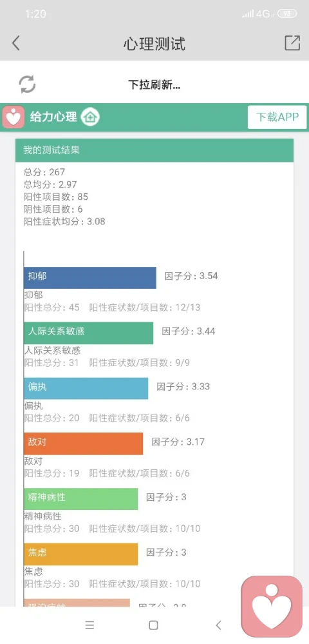Viewport: 309px width, 644px height.
Task: Open the home icon beside 给力心理
Action: [90, 117]
